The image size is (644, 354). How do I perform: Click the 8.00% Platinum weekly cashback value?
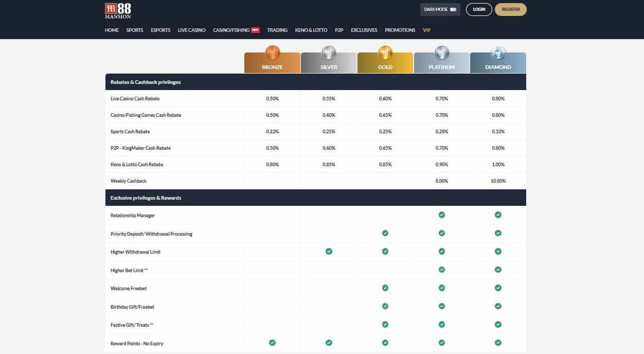click(x=442, y=181)
